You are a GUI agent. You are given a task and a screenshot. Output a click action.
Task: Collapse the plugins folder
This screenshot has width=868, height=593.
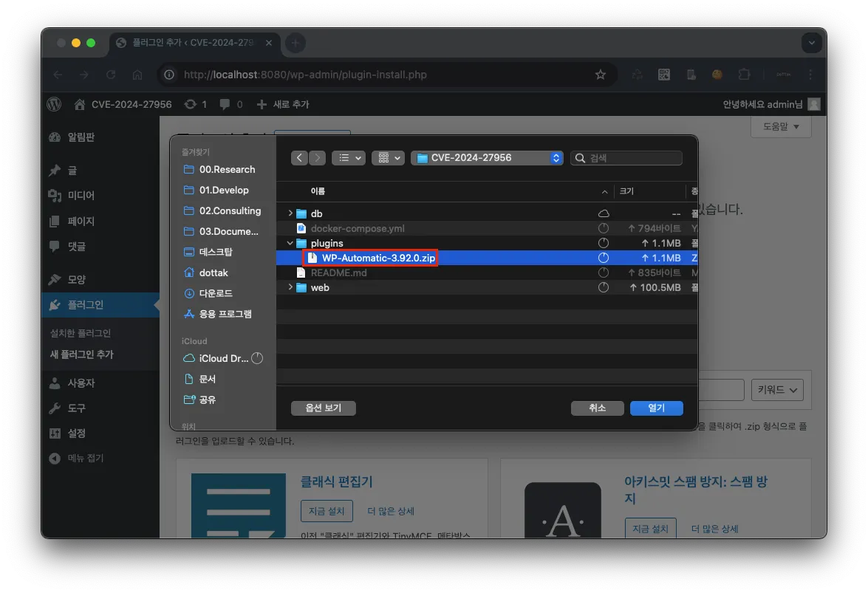coord(290,243)
